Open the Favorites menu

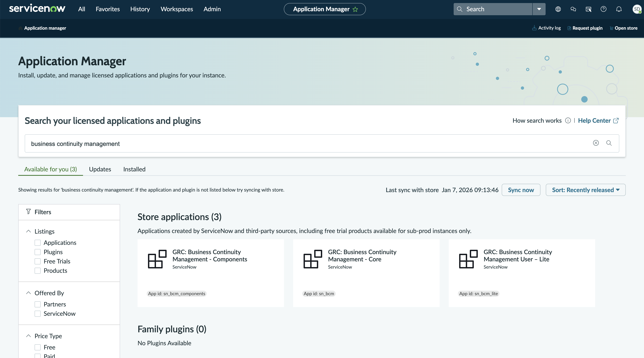click(x=108, y=9)
